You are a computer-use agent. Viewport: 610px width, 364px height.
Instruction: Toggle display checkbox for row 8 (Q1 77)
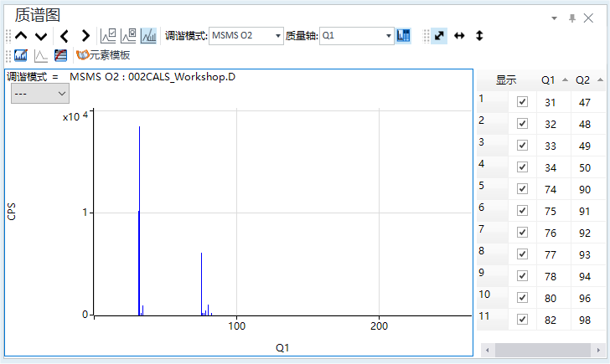(522, 254)
